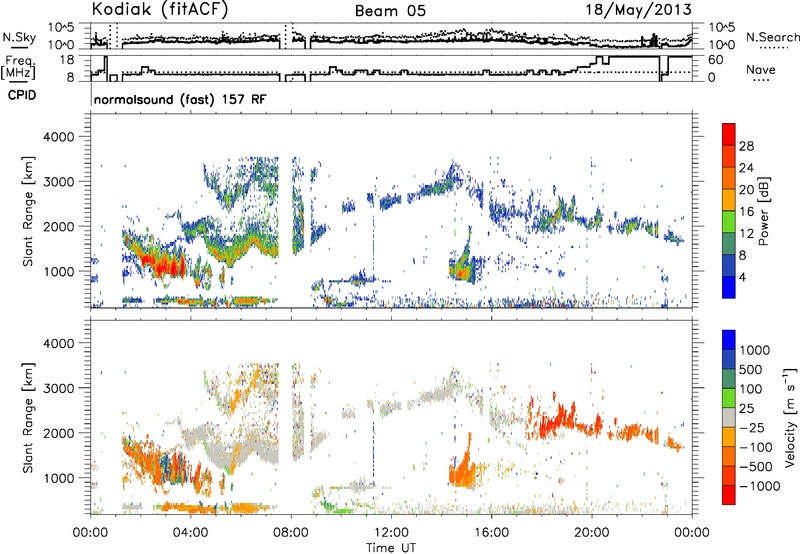Screen dimensions: 800x554
Task: Click the 'Freq. [MHz]' axis label
Action: (x=19, y=68)
